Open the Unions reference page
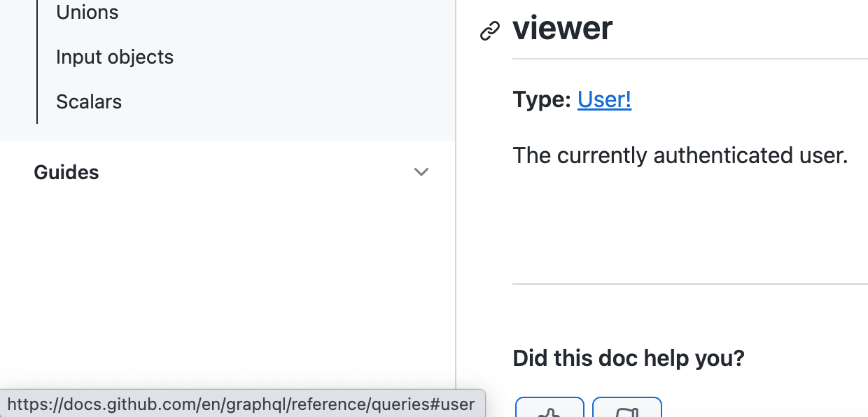868x417 pixels. click(87, 12)
